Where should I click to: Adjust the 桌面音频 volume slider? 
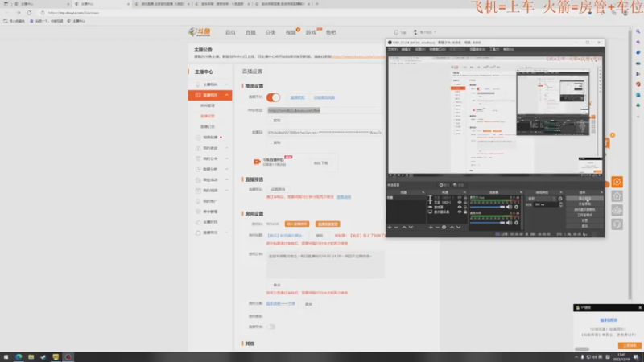[x=487, y=223]
